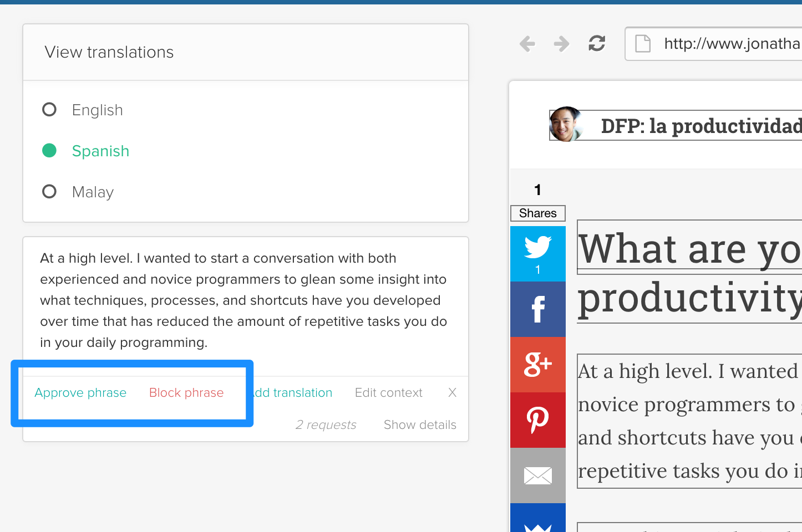This screenshot has height=532, width=802.
Task: Select Malay translation
Action: [x=78, y=192]
